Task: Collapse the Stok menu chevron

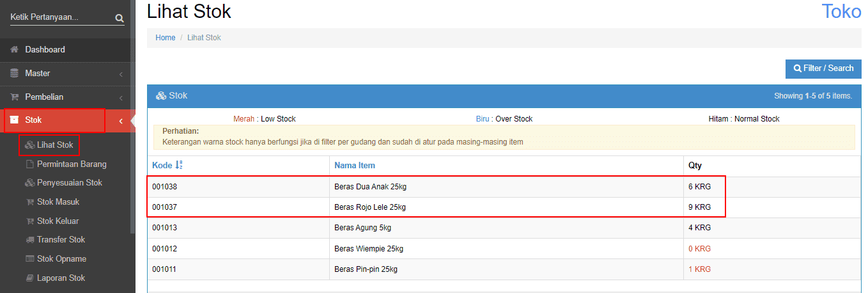Action: click(121, 121)
